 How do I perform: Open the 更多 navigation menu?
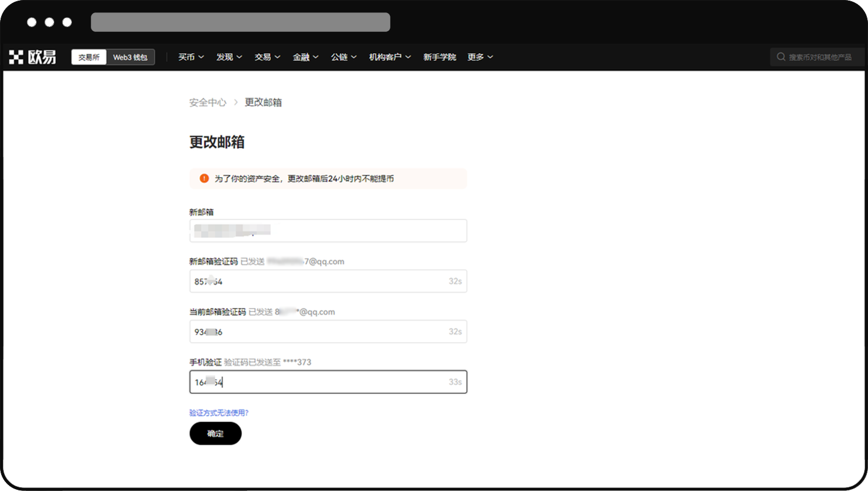coord(480,57)
